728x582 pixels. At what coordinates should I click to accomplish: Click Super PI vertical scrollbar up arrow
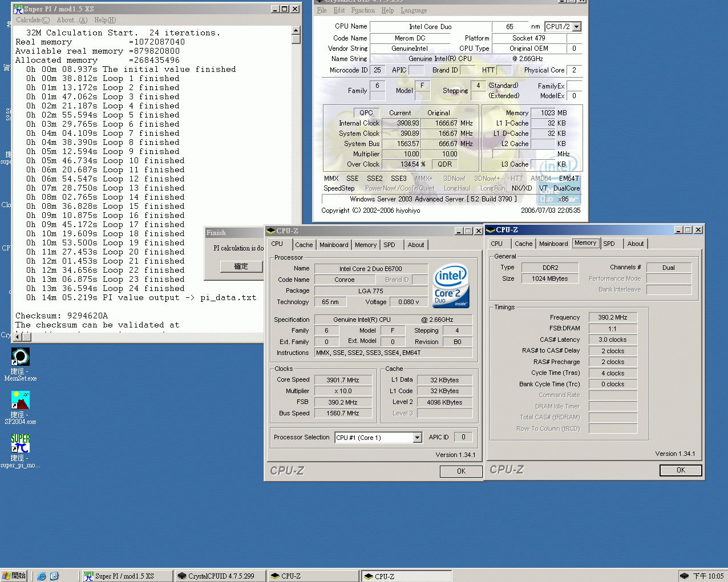click(x=296, y=30)
